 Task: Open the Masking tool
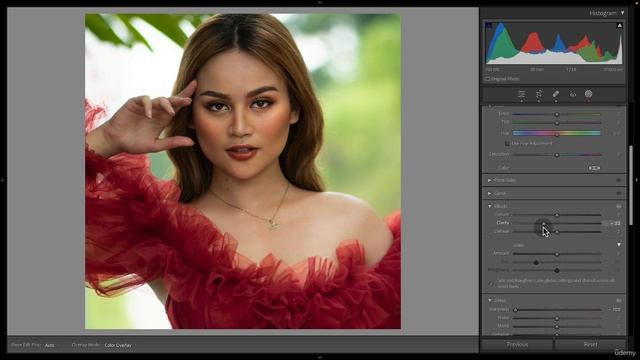click(x=588, y=94)
